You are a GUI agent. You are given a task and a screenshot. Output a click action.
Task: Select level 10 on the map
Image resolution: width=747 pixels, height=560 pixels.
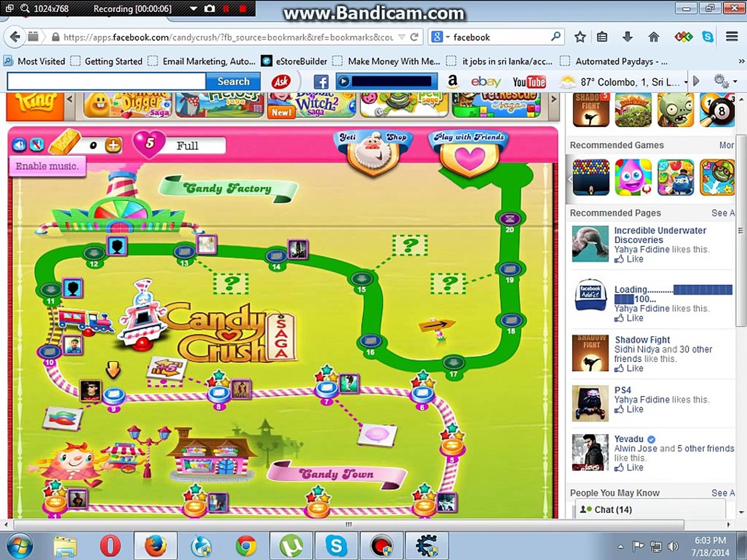click(49, 352)
